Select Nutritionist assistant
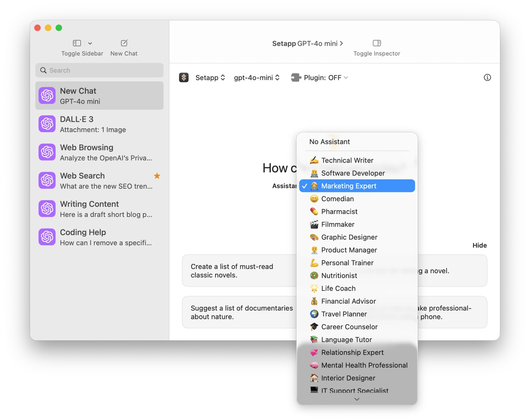Screen dimensions: 530x420 pyautogui.click(x=357, y=276)
